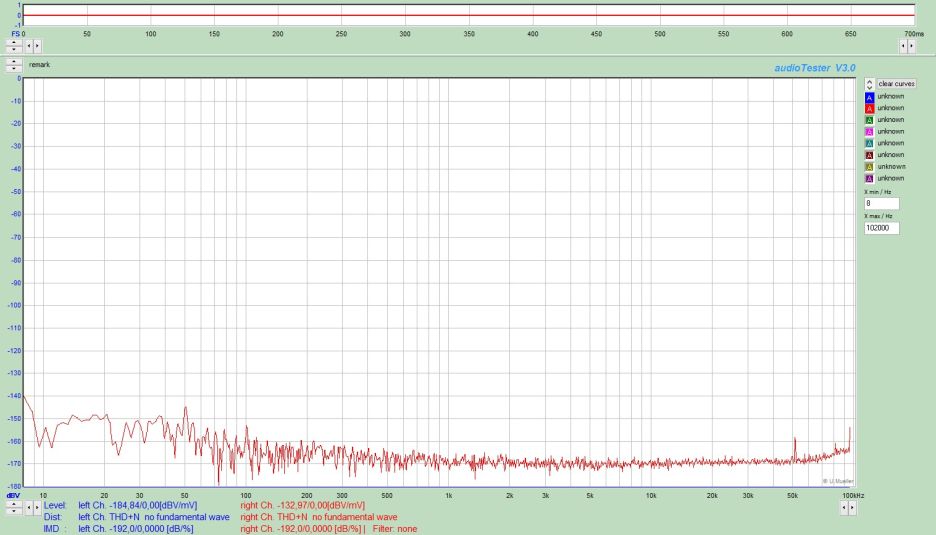Click the right Ch. THD+N no fundamental wave text
Image resolution: width=936 pixels, height=535 pixels.
point(319,517)
